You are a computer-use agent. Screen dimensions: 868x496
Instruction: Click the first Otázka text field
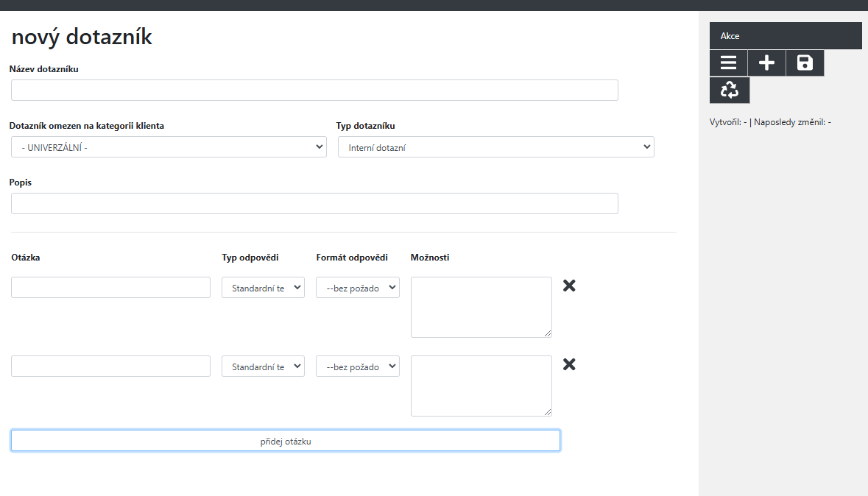click(110, 288)
